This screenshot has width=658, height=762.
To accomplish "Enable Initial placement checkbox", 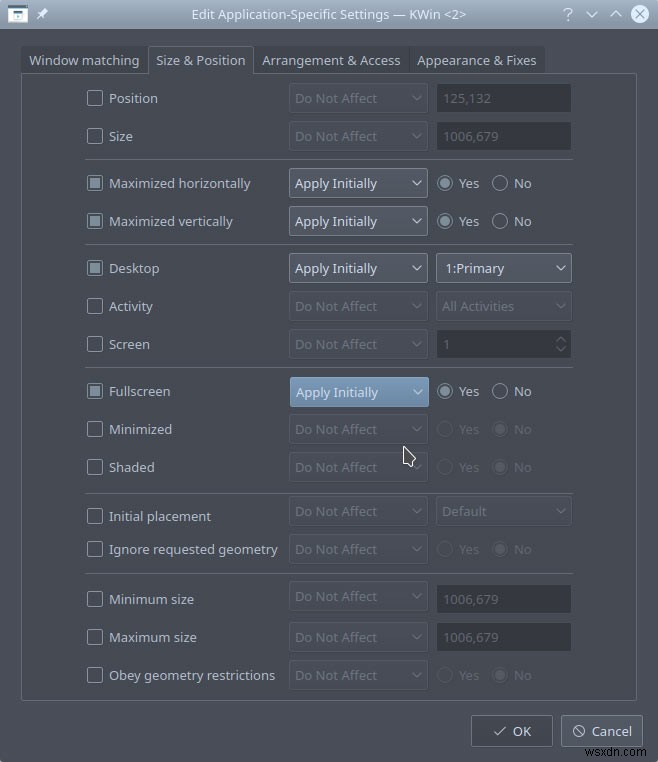I will [95, 516].
